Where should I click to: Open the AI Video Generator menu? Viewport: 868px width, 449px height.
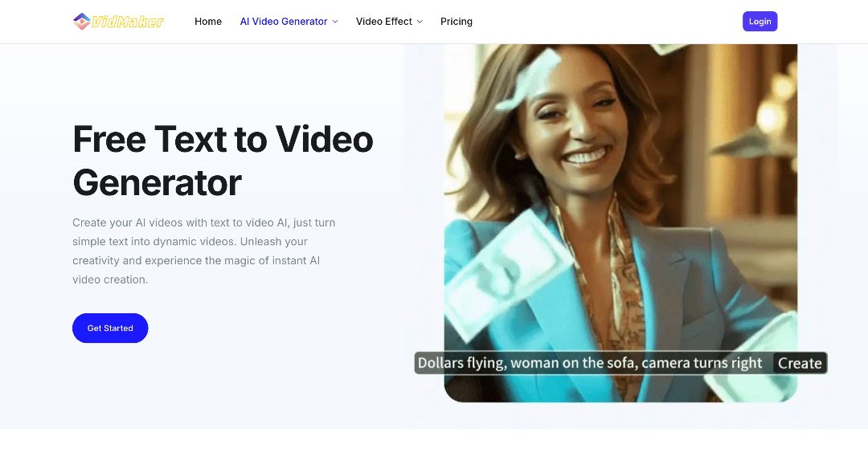(289, 22)
